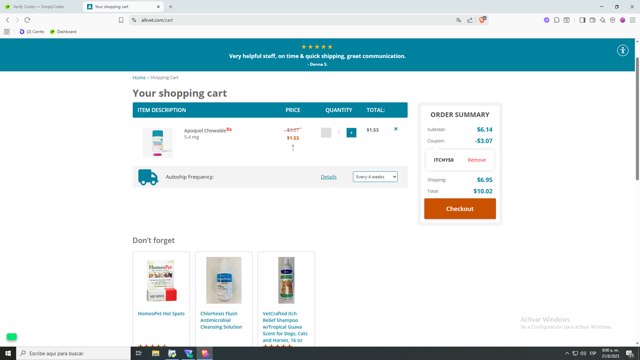Click the Checkout button
Screen dimensions: 640x360
click(x=460, y=209)
